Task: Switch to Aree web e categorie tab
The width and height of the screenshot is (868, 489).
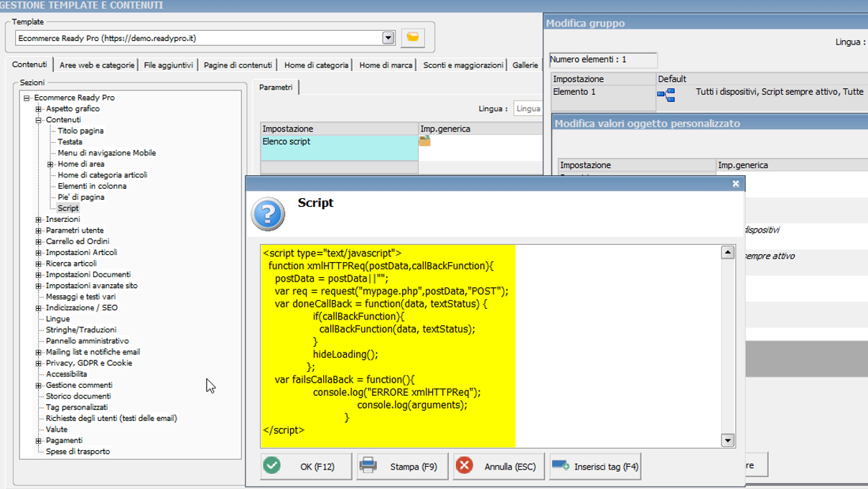Action: click(97, 65)
